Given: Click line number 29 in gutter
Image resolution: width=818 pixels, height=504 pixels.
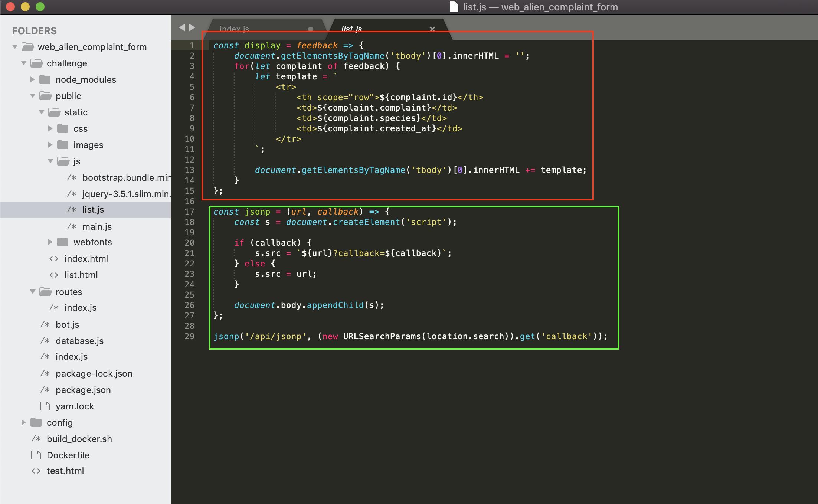Looking at the screenshot, I should [x=189, y=336].
